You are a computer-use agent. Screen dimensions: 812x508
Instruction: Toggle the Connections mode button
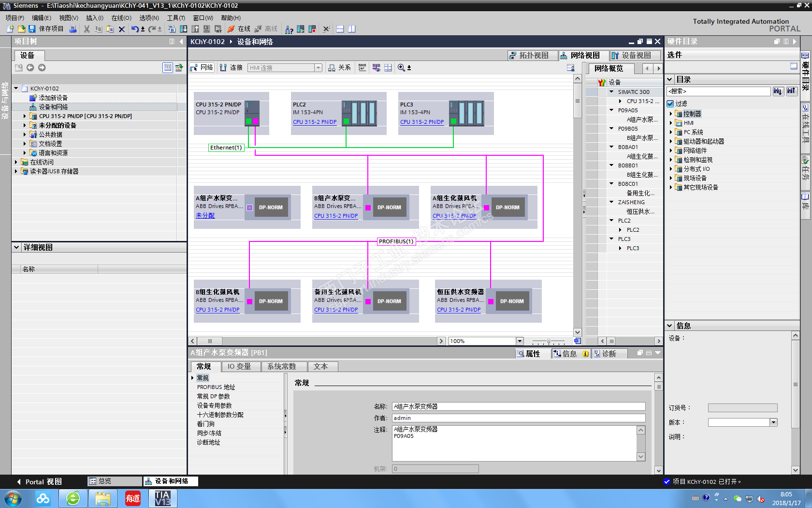click(231, 68)
